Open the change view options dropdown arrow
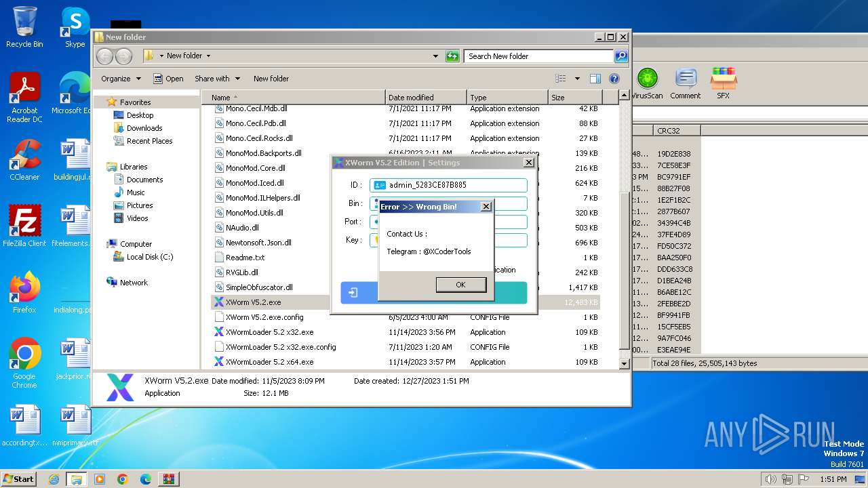Viewport: 868px width, 488px height. (577, 79)
